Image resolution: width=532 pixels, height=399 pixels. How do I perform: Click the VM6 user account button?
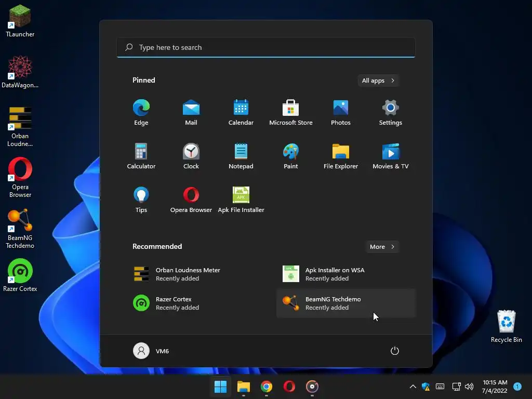(151, 351)
